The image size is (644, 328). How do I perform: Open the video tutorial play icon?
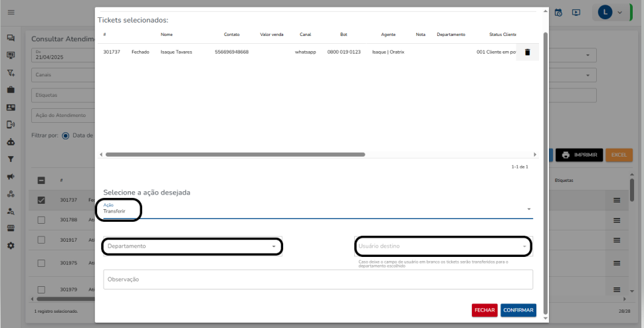click(576, 13)
